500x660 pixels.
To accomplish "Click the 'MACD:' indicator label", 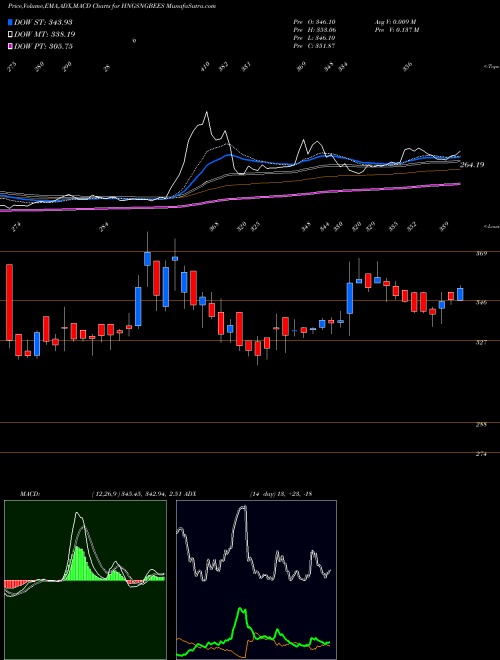I will tap(29, 493).
